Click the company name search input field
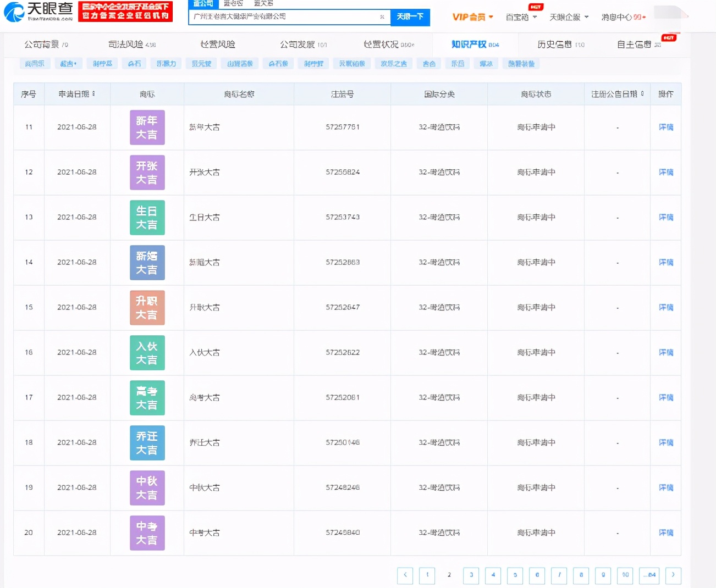The height and width of the screenshot is (588, 716). point(283,17)
